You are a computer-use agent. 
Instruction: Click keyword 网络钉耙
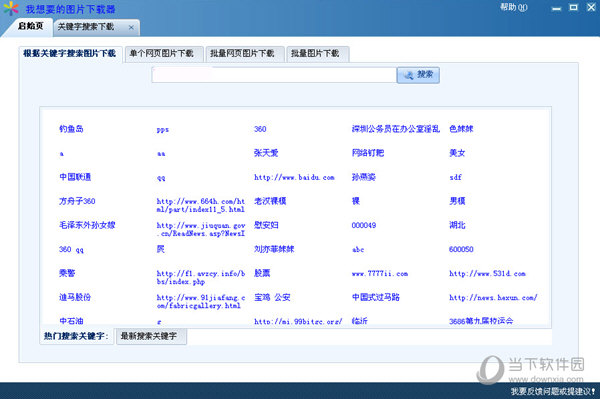click(368, 153)
